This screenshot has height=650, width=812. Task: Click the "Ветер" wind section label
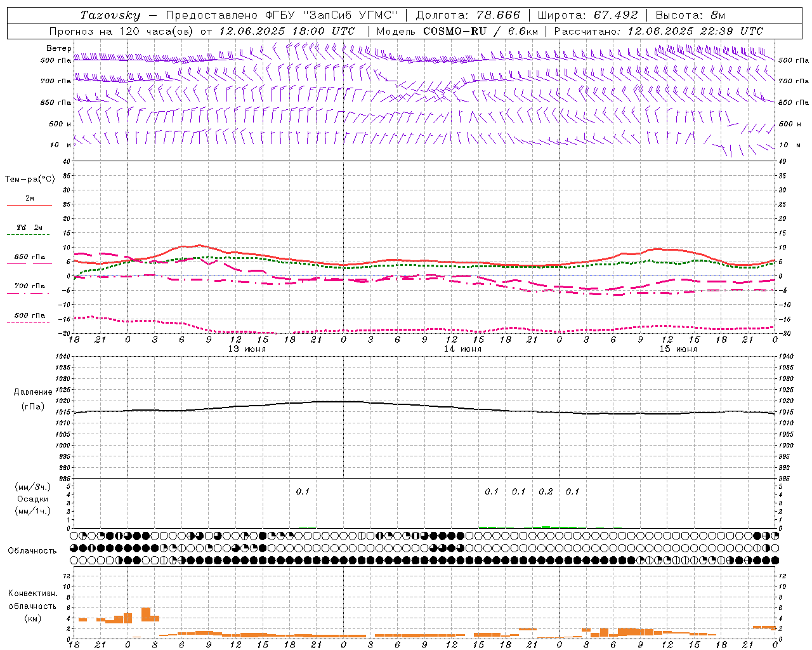[x=59, y=48]
